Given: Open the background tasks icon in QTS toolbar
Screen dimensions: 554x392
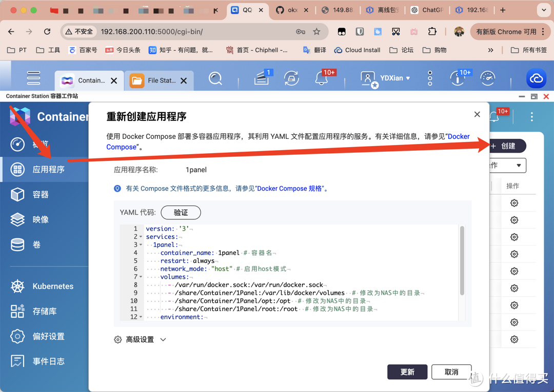Looking at the screenshot, I should coord(262,78).
